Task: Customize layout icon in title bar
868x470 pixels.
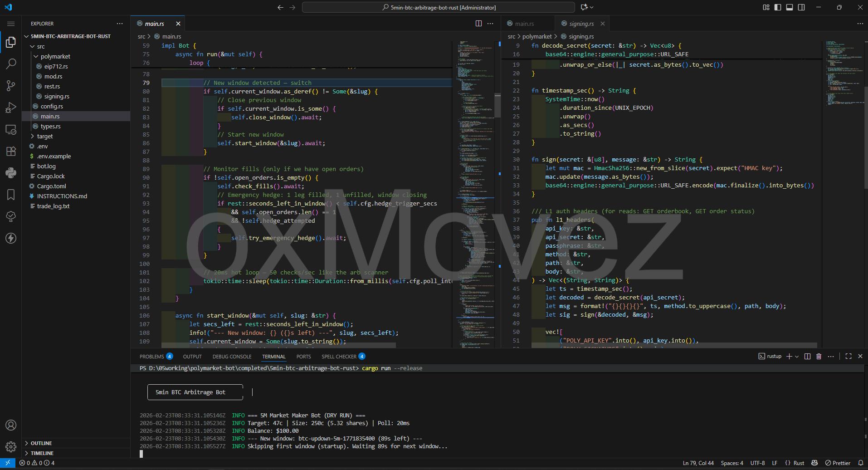Action: click(766, 7)
